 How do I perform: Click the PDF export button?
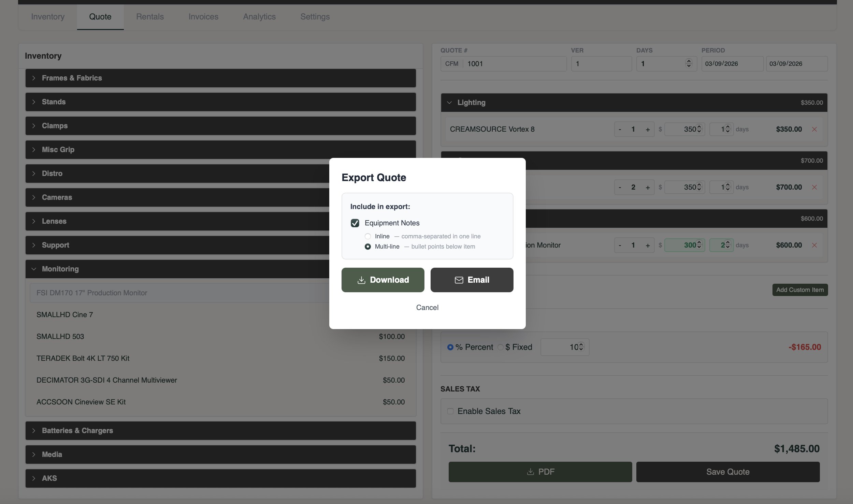(x=540, y=472)
